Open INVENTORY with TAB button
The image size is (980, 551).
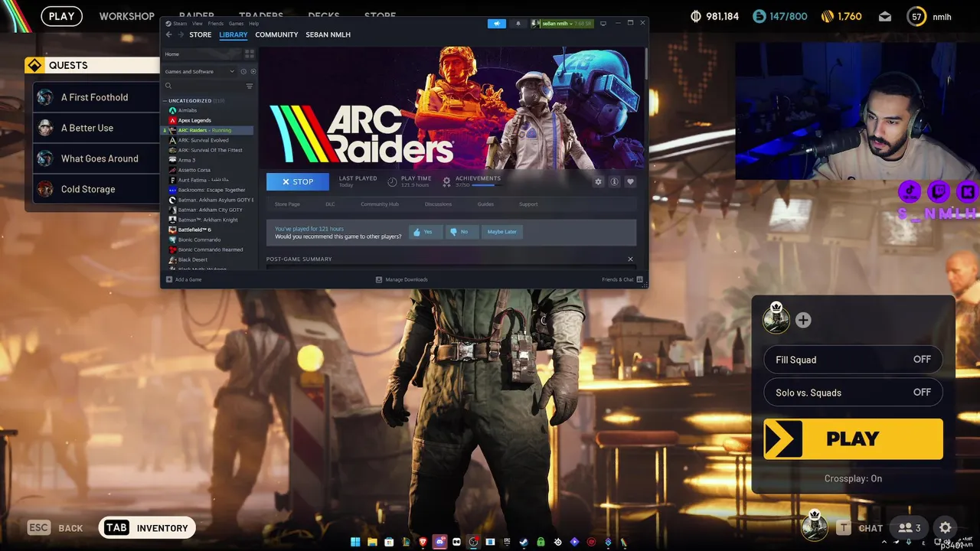147,527
